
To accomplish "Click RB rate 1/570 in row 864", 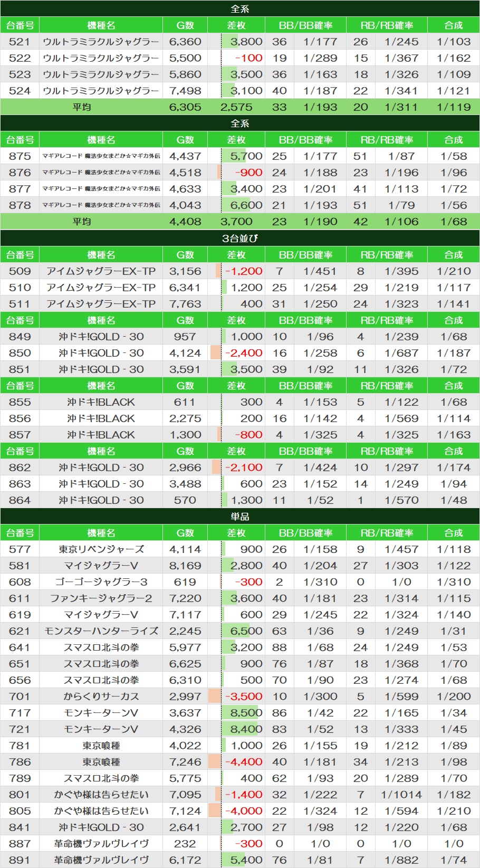I will pos(401,500).
